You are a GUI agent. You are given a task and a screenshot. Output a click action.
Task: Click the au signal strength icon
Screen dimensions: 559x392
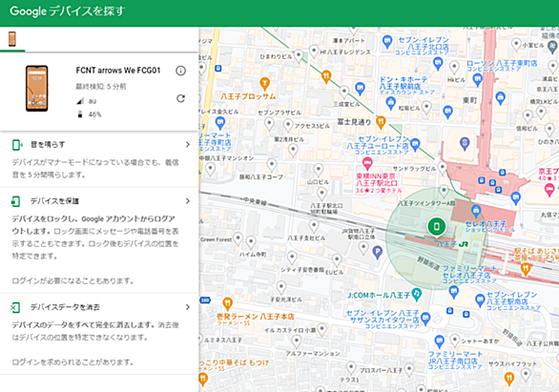(80, 101)
